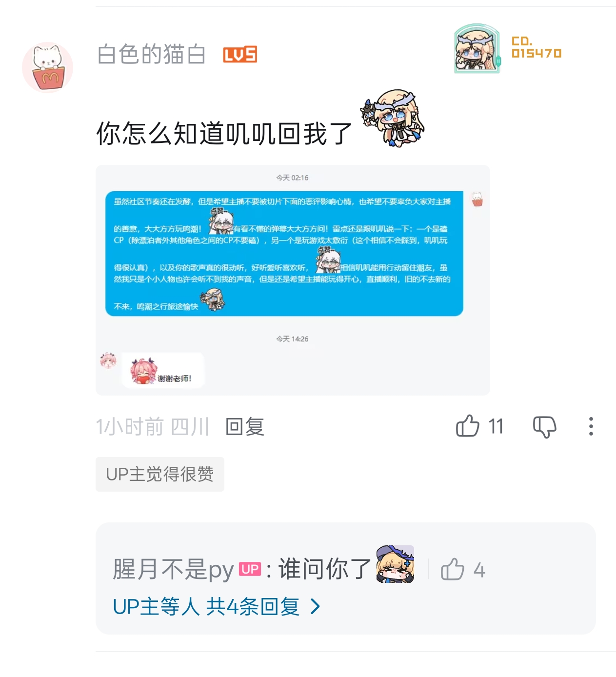Image resolution: width=616 pixels, height=677 pixels.
Task: Tap the comment text 你怎么知道叽叽回我了
Action: tap(224, 134)
